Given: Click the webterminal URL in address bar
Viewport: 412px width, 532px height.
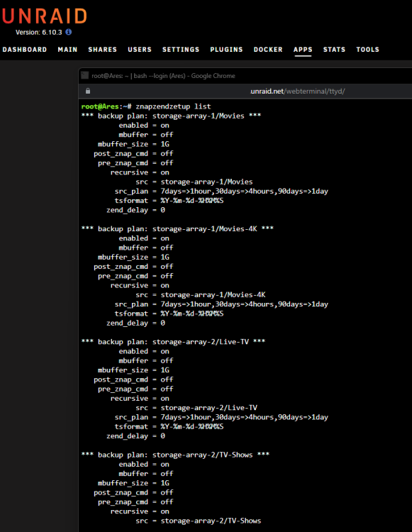Looking at the screenshot, I should 297,91.
